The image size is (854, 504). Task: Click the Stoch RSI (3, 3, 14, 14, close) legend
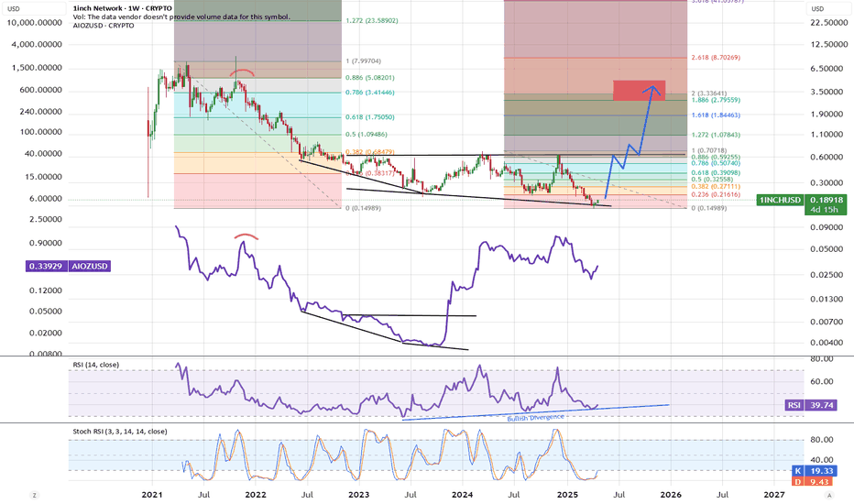coord(120,432)
